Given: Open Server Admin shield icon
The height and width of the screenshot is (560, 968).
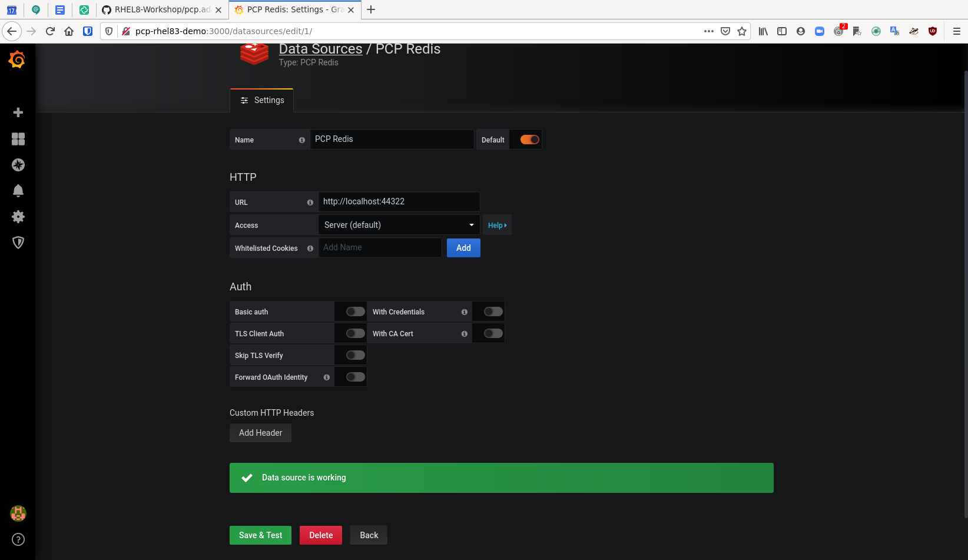Looking at the screenshot, I should (x=18, y=243).
